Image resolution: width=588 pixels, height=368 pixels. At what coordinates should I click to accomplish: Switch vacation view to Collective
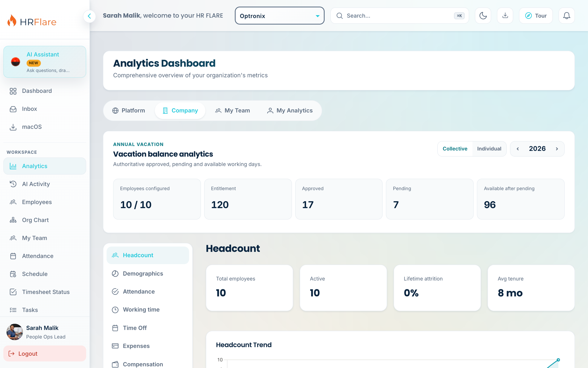(x=455, y=149)
